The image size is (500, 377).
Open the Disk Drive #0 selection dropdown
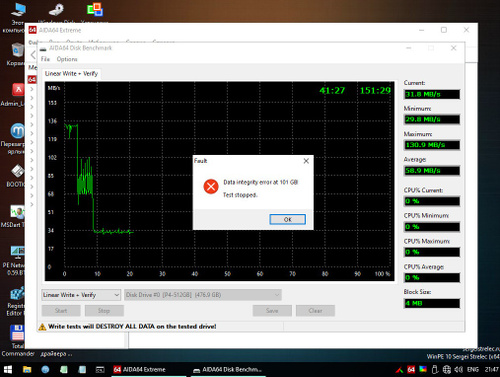pos(203,295)
